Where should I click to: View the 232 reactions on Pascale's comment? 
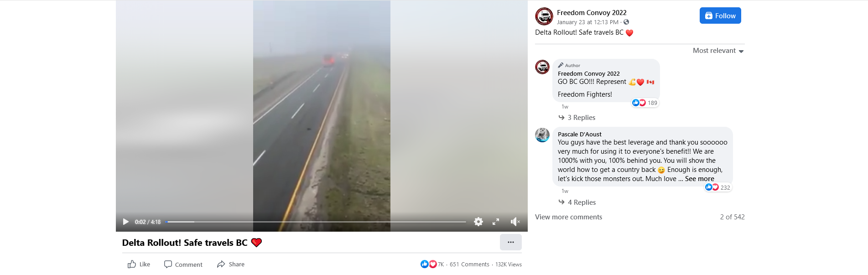[718, 187]
